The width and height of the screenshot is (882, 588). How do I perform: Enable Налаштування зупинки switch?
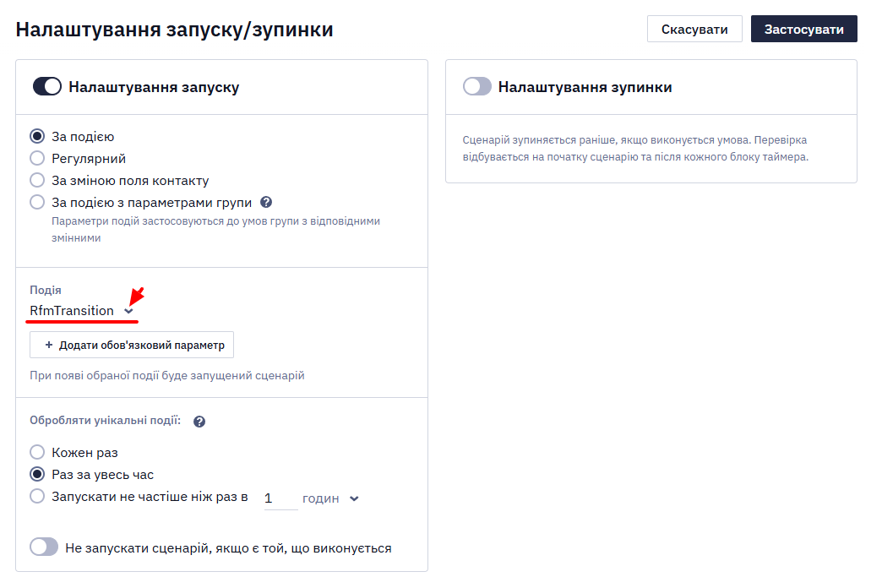pyautogui.click(x=477, y=87)
